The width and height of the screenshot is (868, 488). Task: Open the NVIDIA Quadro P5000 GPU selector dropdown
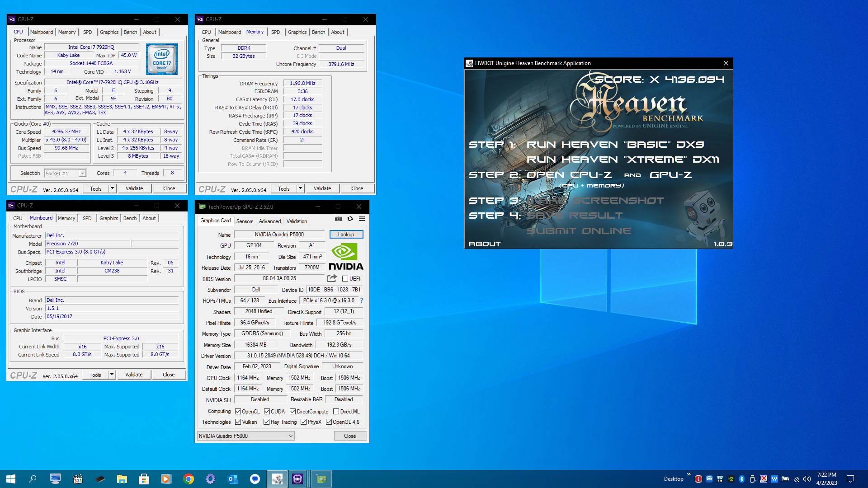click(246, 436)
